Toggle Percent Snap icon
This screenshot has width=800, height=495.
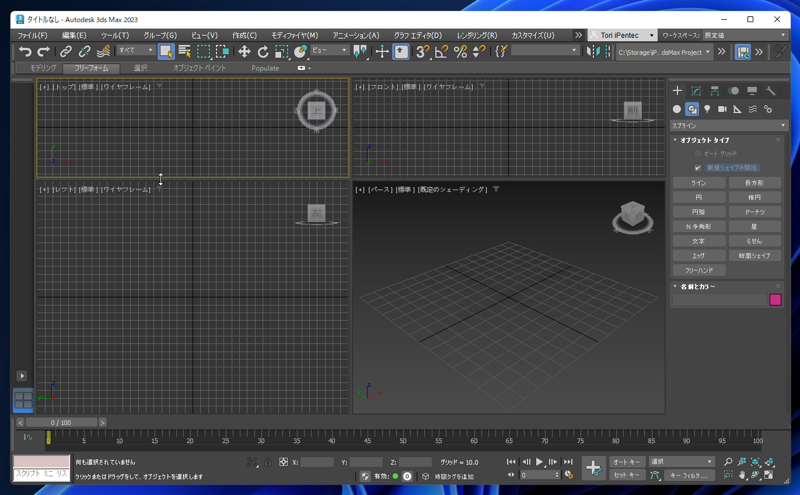pyautogui.click(x=460, y=52)
